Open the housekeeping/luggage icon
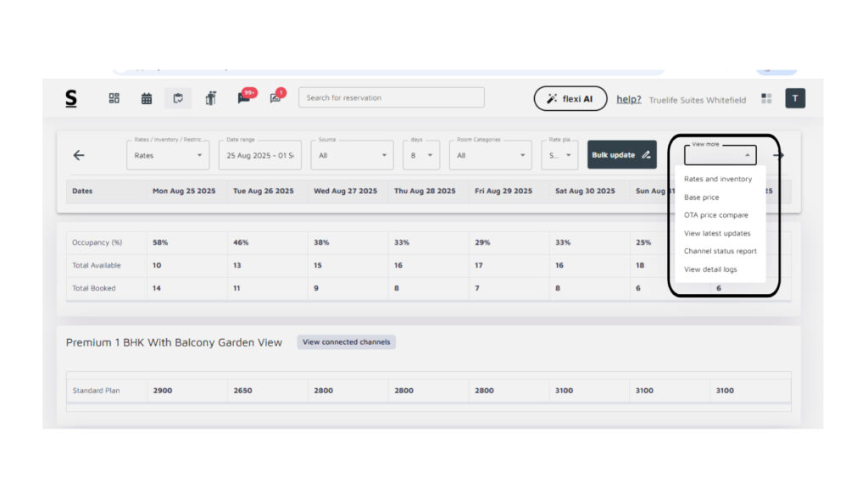 [x=210, y=98]
